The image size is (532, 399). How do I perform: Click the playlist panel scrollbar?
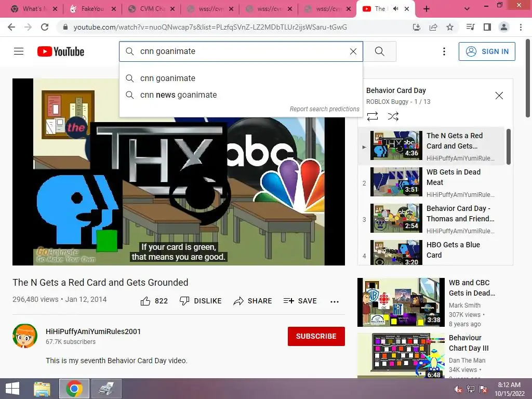click(x=508, y=147)
